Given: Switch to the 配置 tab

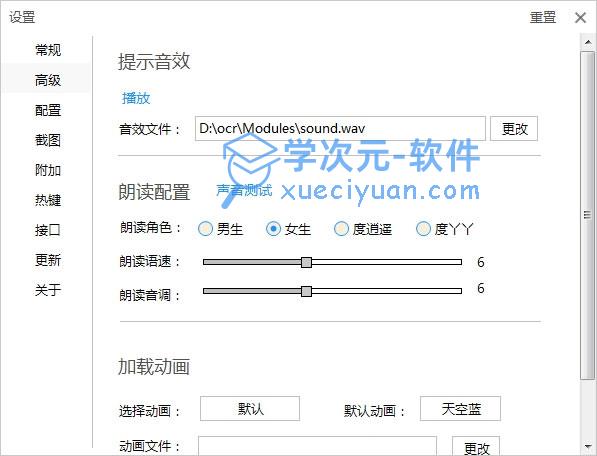Looking at the screenshot, I should coord(48,110).
